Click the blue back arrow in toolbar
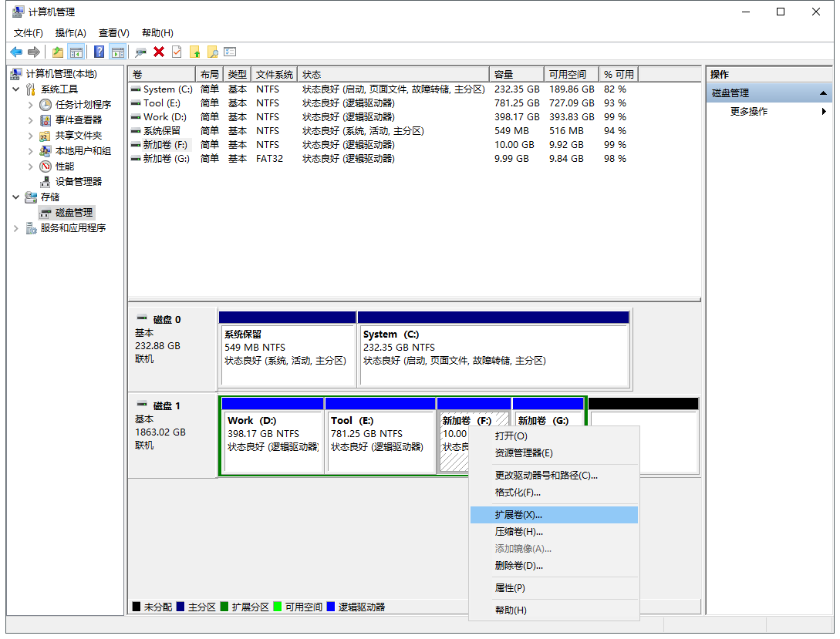The height and width of the screenshot is (639, 840). pos(15,52)
